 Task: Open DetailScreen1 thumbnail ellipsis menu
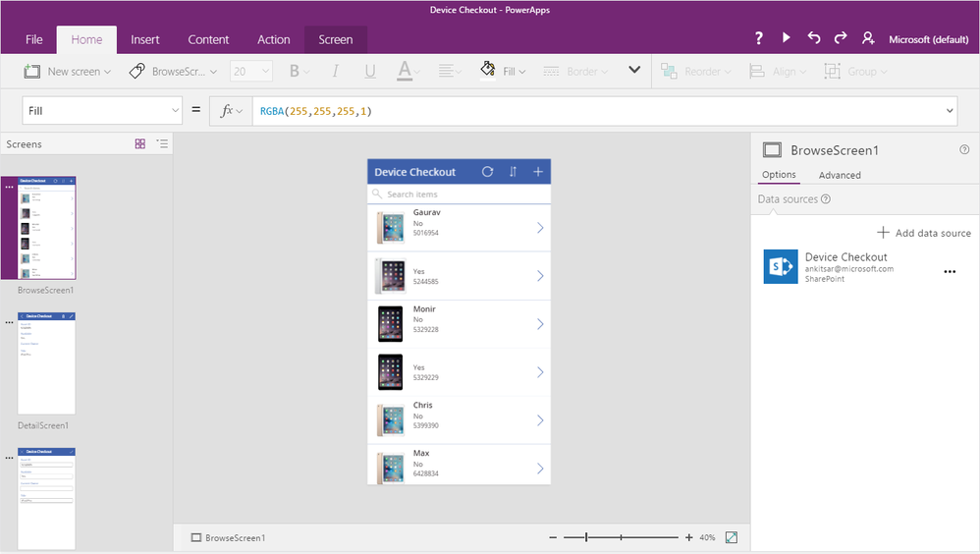(x=10, y=322)
